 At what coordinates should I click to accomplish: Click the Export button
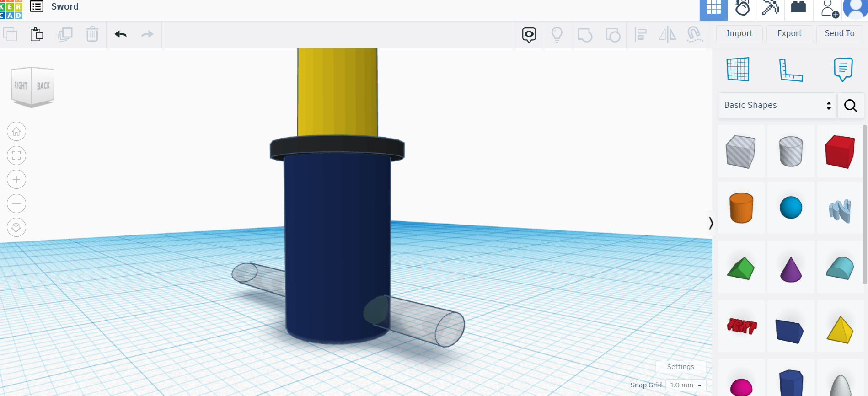(790, 33)
